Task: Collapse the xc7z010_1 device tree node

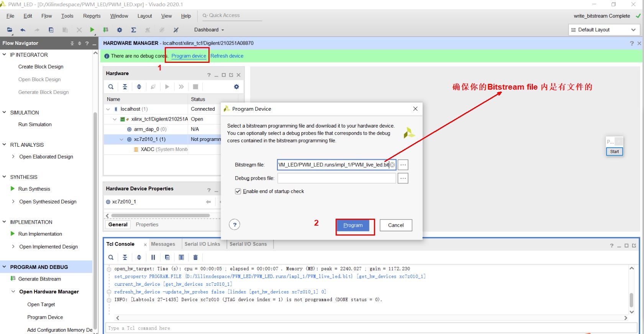Action: [121, 139]
